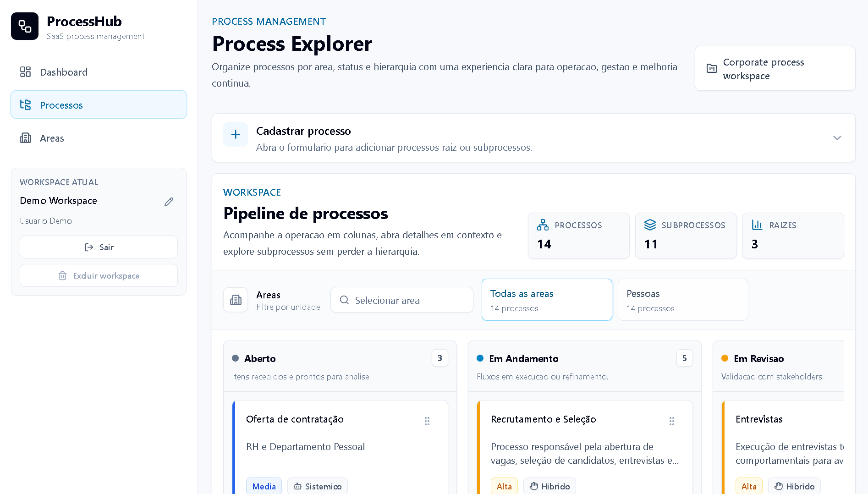This screenshot has width=868, height=494.
Task: Click the Hibrido tag on Recrutamento card
Action: coord(549,486)
